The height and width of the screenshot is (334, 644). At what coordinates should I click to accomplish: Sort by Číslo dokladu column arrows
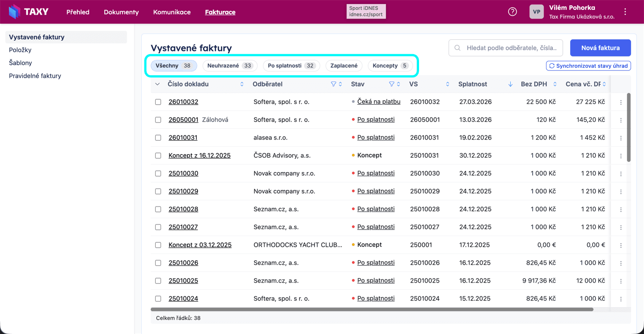click(242, 84)
